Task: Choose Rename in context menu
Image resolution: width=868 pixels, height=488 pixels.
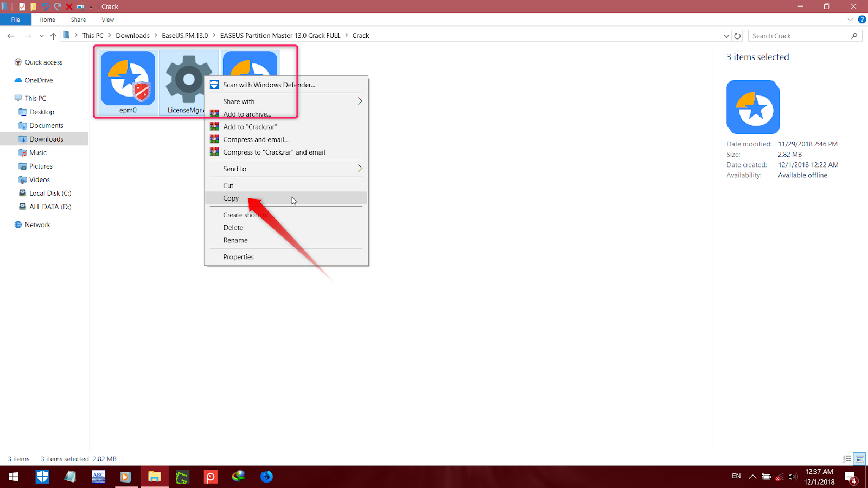Action: (x=286, y=240)
